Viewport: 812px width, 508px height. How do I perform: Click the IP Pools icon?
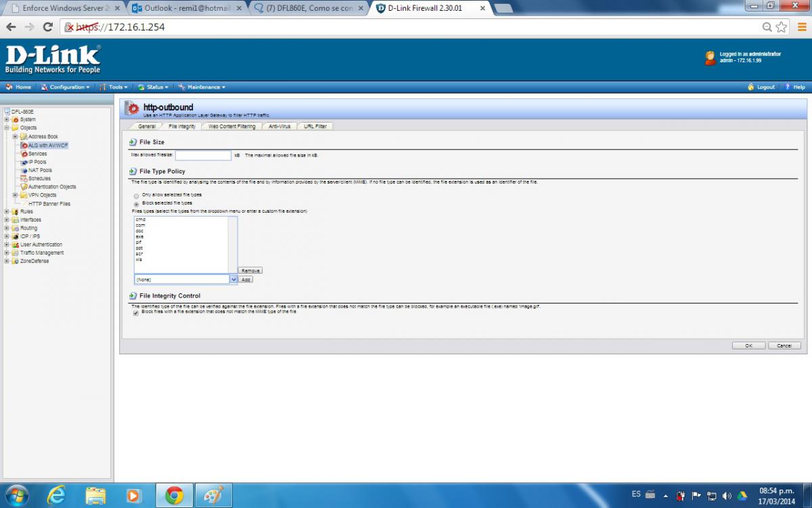click(24, 162)
